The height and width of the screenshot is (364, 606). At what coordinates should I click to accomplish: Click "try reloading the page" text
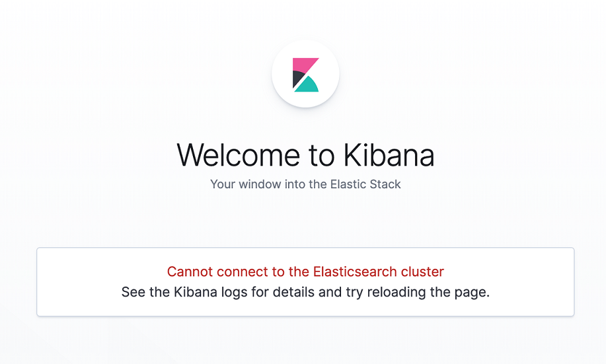417,292
